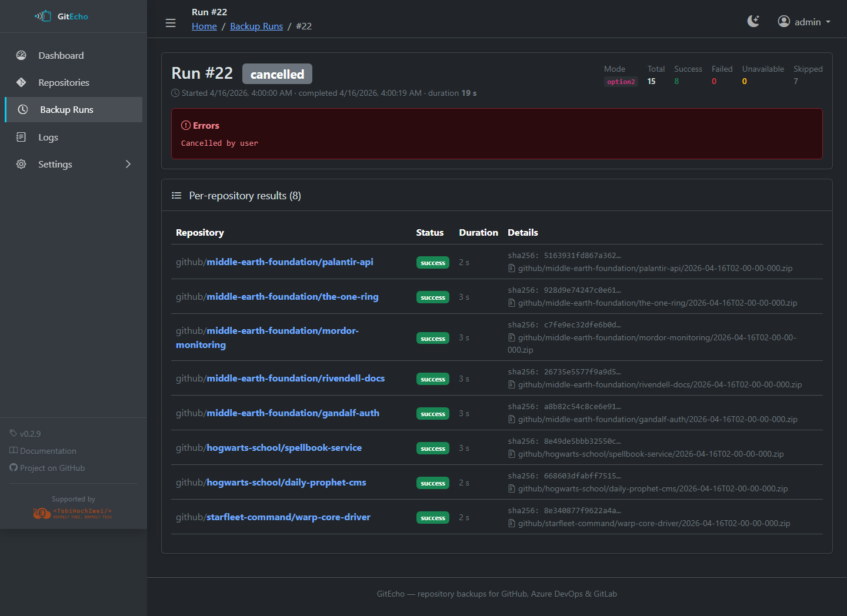Image resolution: width=847 pixels, height=616 pixels.
Task: Click the hamburger sidebar toggle icon
Action: pyautogui.click(x=171, y=23)
